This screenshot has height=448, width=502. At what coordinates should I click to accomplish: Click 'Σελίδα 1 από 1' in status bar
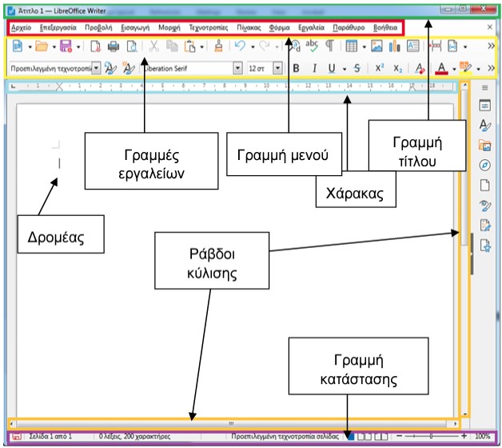pos(50,437)
